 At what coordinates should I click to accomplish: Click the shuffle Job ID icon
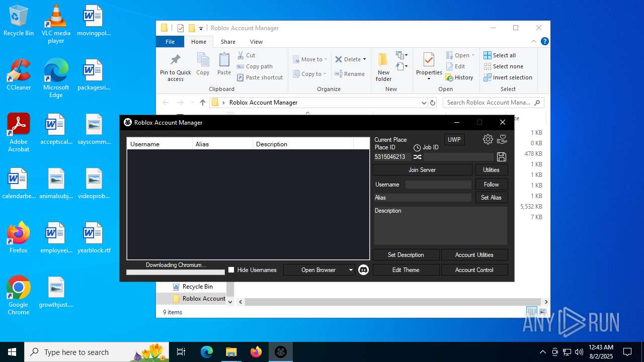418,157
